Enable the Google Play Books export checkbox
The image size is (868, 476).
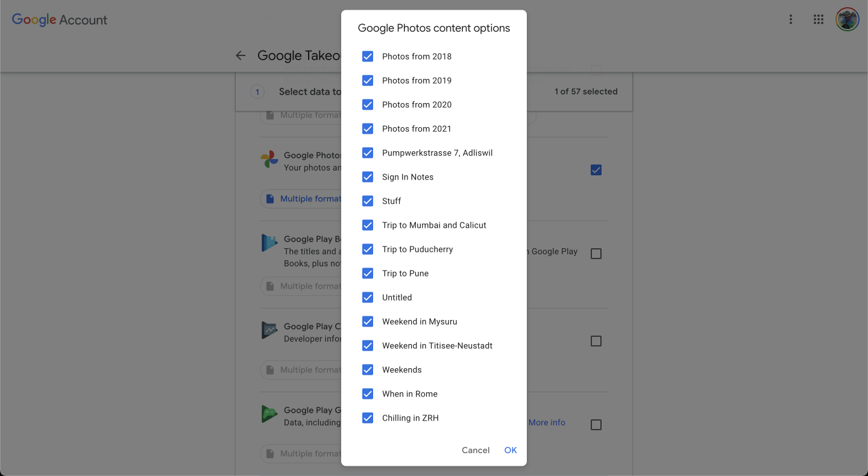pos(596,253)
